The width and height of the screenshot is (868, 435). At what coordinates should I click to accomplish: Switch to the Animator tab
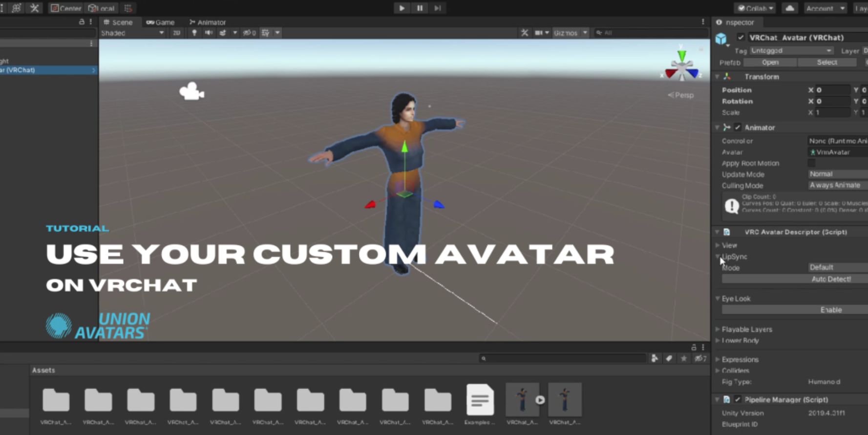tap(208, 22)
